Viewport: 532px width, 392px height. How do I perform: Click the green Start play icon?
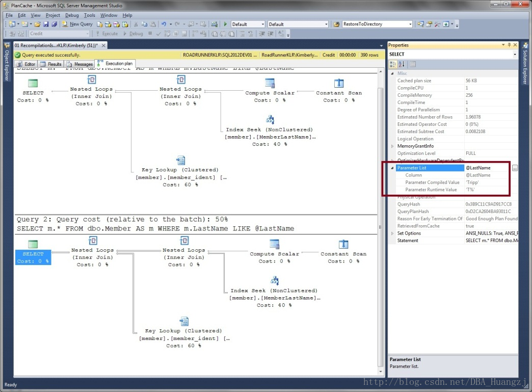225,24
